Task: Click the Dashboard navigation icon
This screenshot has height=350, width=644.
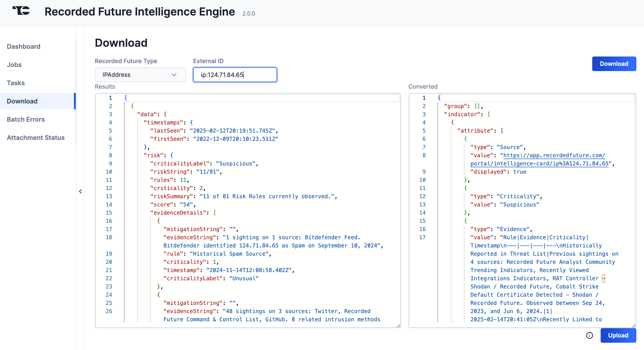Action: (x=24, y=46)
